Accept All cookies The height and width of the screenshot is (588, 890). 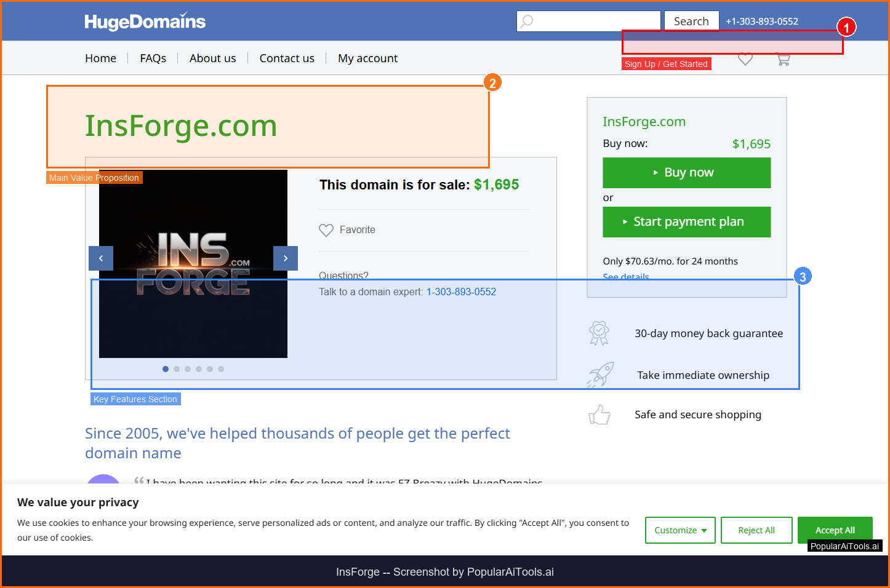point(835,530)
